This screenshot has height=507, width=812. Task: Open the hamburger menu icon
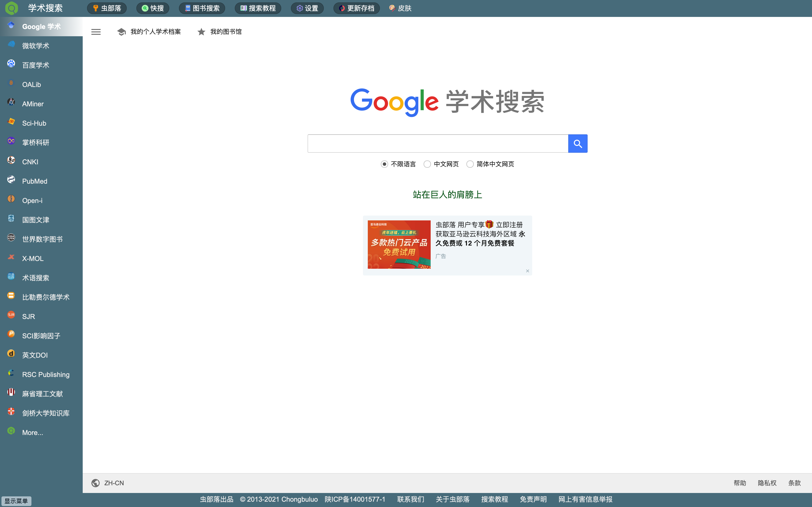(96, 32)
